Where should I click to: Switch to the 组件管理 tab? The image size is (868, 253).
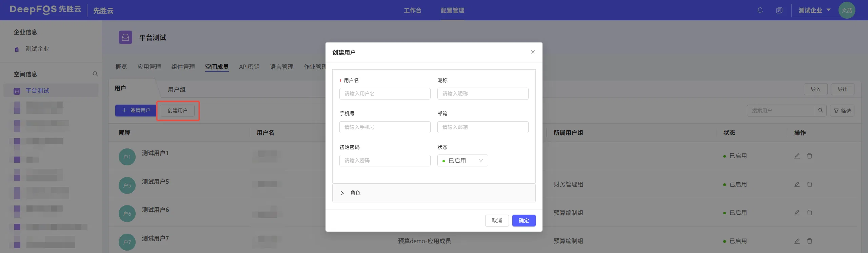coord(183,67)
